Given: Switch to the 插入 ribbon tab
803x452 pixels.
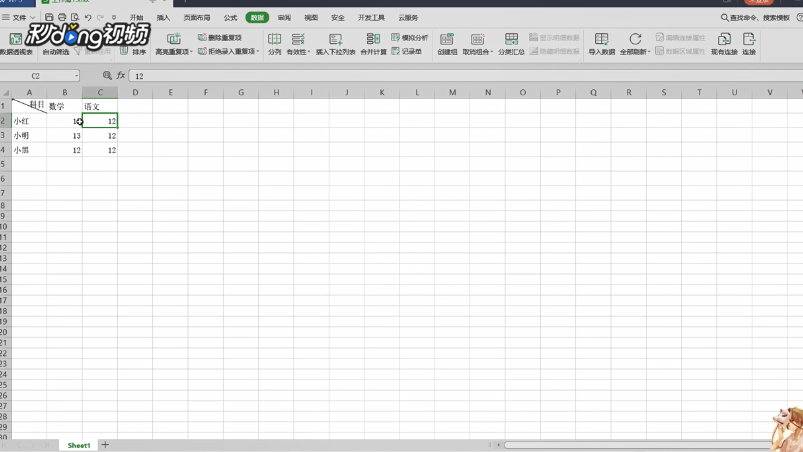Looking at the screenshot, I should [x=163, y=17].
